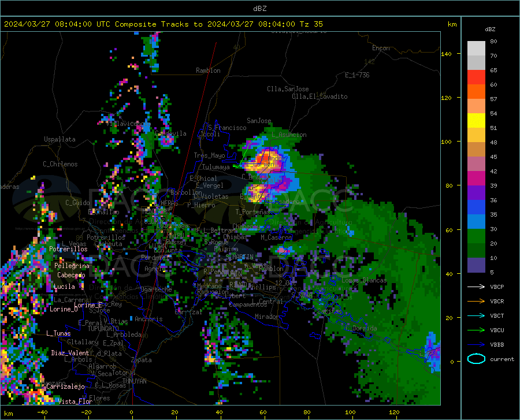
Task: Click the 'Lorine_O' map label
Action: click(64, 309)
